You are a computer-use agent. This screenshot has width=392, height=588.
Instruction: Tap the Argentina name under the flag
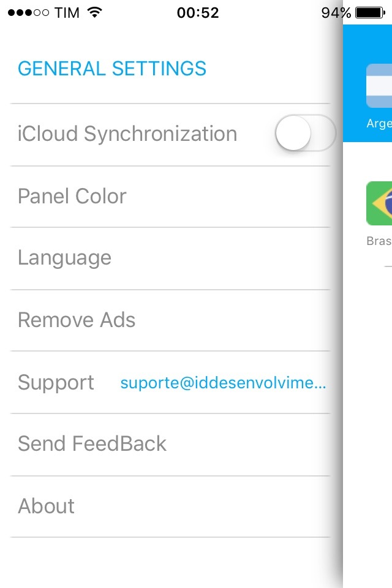pos(380,124)
